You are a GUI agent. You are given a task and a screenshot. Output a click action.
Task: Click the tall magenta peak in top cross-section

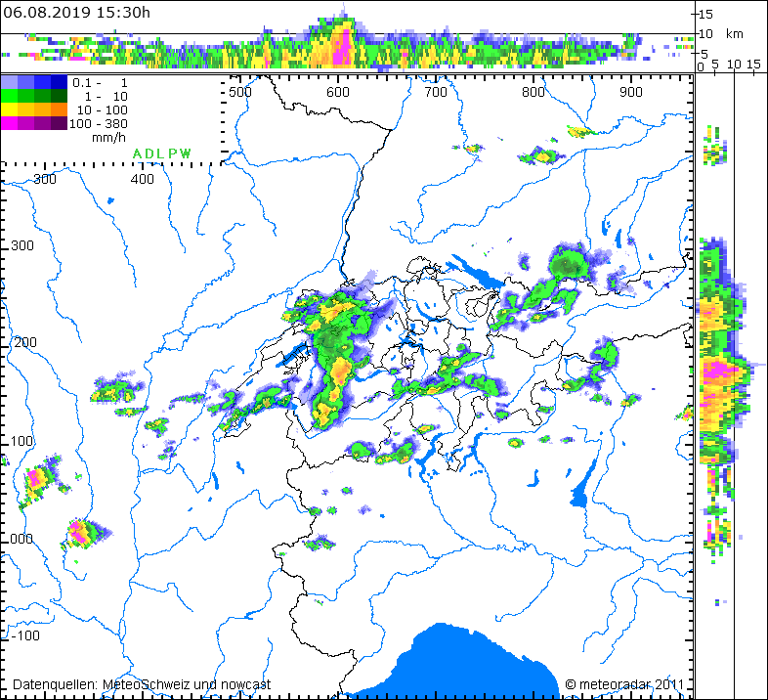(x=345, y=47)
